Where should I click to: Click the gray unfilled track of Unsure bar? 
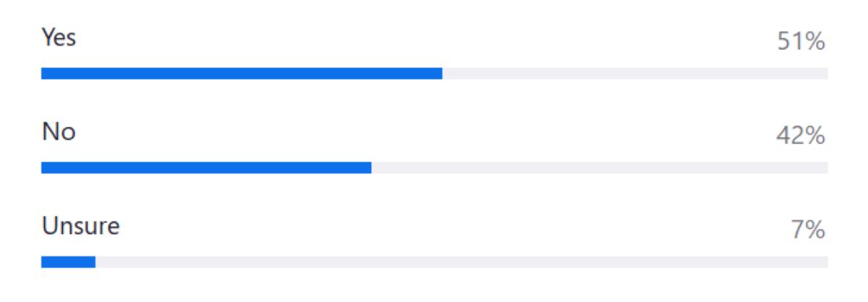tap(461, 261)
